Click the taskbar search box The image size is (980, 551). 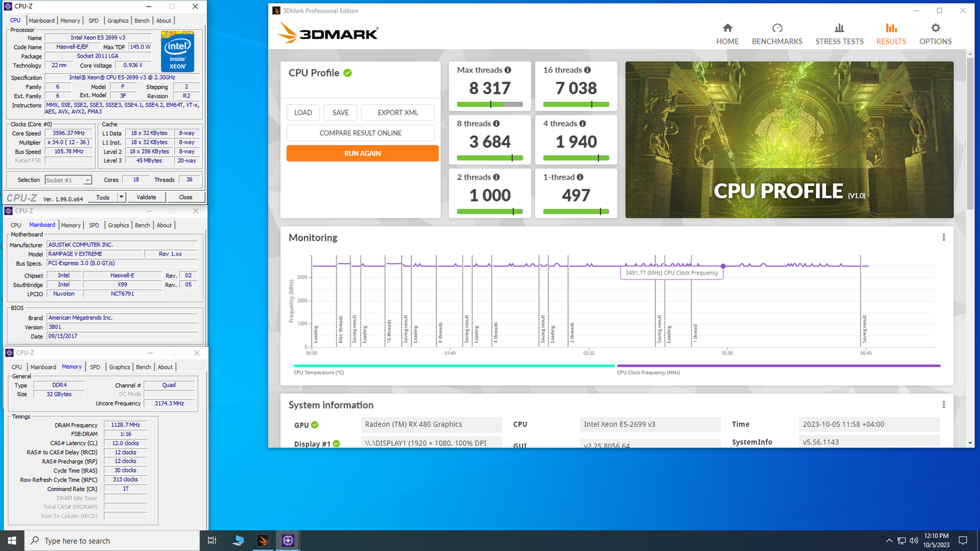tap(112, 540)
